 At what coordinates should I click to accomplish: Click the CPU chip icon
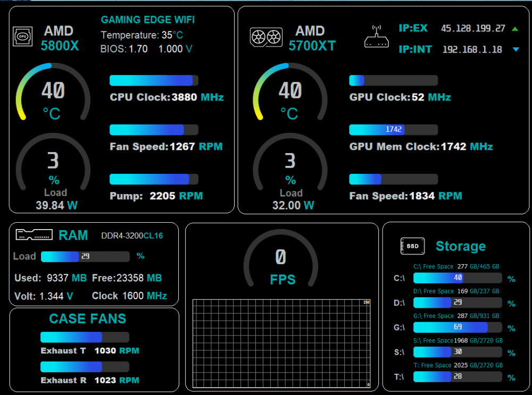pyautogui.click(x=22, y=36)
